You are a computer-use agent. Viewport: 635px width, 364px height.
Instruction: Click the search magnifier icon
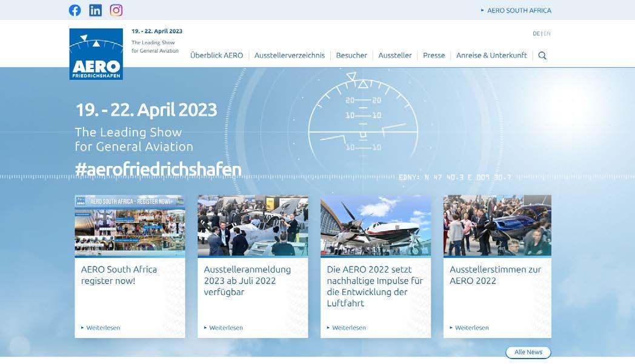coord(542,56)
